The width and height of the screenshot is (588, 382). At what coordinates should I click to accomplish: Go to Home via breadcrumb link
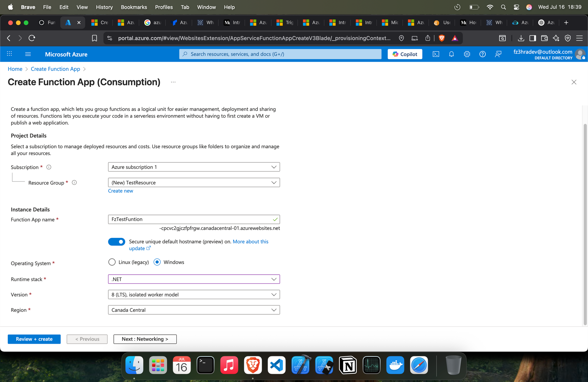click(x=15, y=69)
